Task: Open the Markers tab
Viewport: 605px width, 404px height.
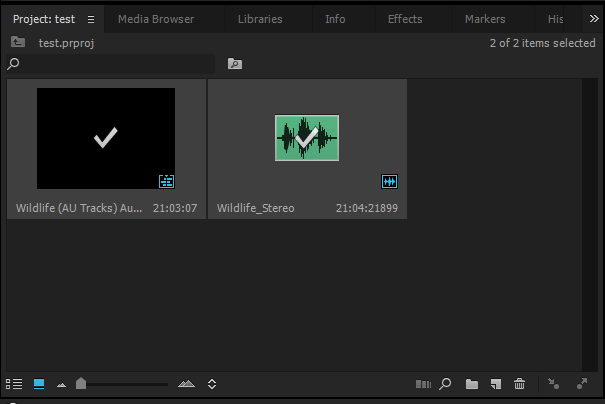Action: [485, 19]
